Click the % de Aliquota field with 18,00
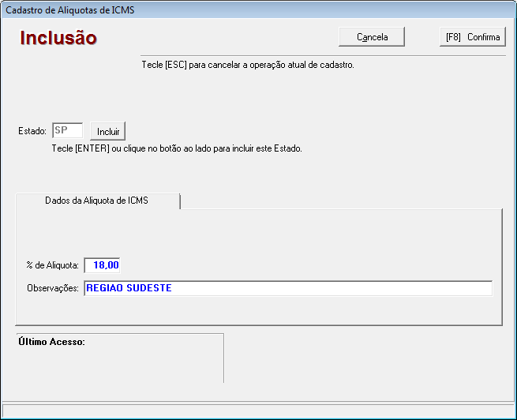This screenshot has width=517, height=420. click(102, 265)
